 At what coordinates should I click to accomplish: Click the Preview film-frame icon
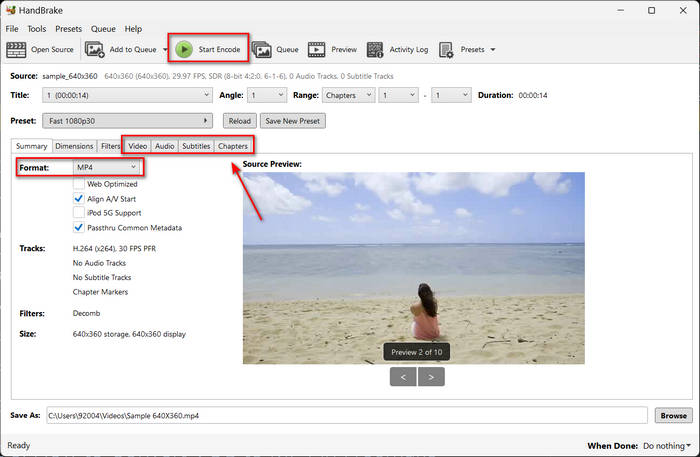point(317,50)
